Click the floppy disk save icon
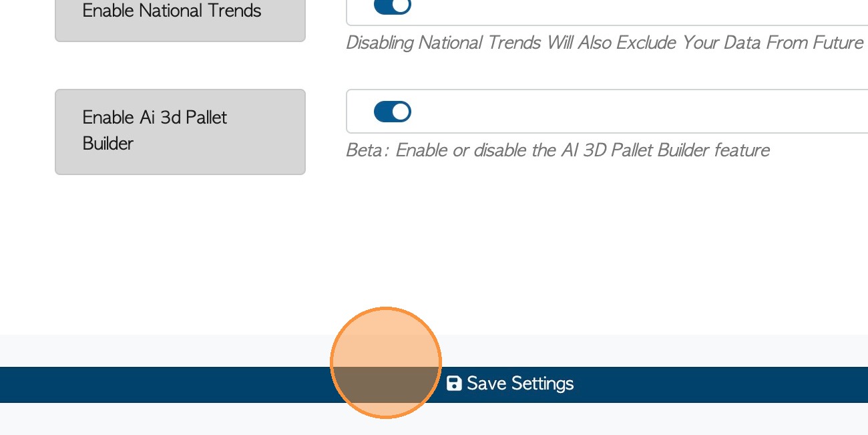 click(x=454, y=384)
